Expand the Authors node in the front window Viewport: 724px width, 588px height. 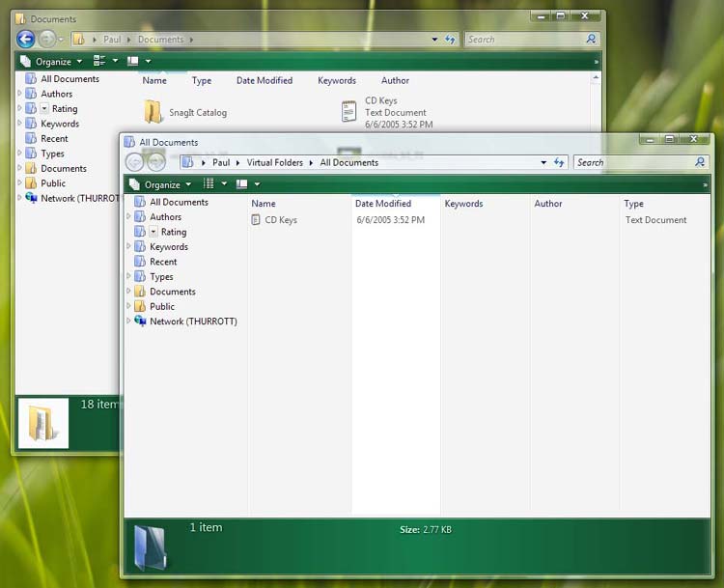click(x=129, y=217)
